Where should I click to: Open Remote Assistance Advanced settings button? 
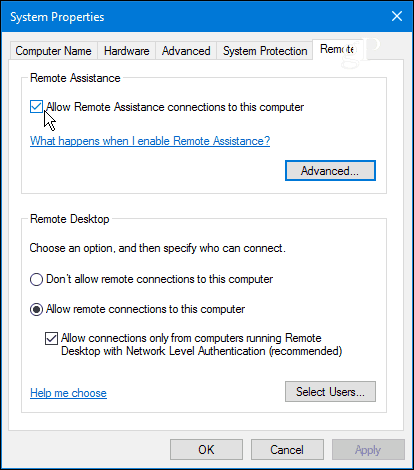(x=330, y=171)
